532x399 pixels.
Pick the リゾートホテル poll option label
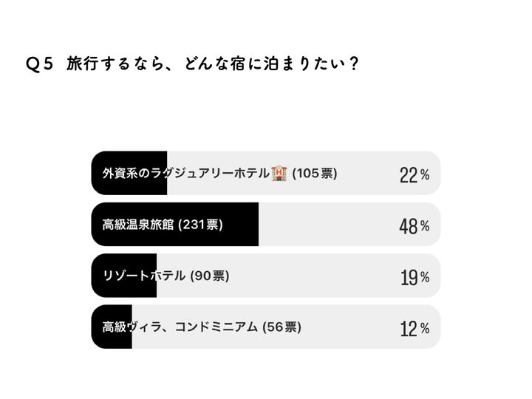coord(143,276)
